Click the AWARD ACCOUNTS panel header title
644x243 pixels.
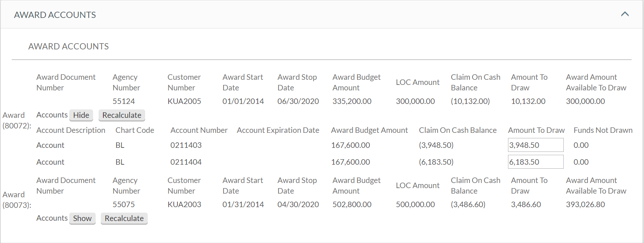click(x=55, y=15)
